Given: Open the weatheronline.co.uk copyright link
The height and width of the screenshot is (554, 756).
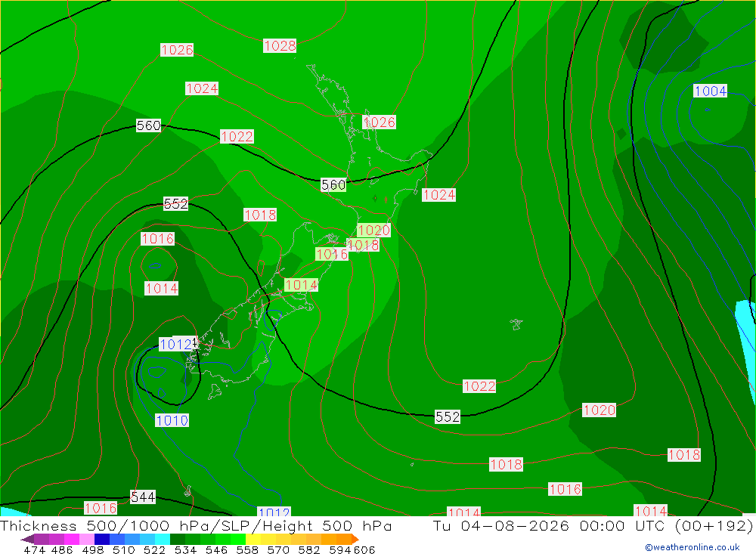Looking at the screenshot, I should (x=692, y=547).
